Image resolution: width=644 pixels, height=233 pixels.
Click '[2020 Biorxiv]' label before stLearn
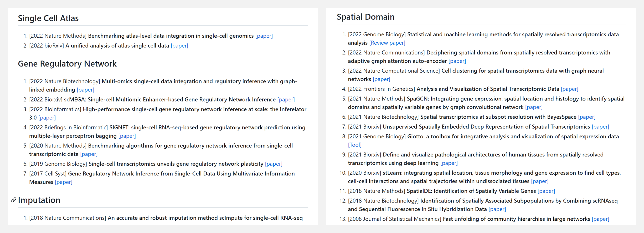(364, 173)
